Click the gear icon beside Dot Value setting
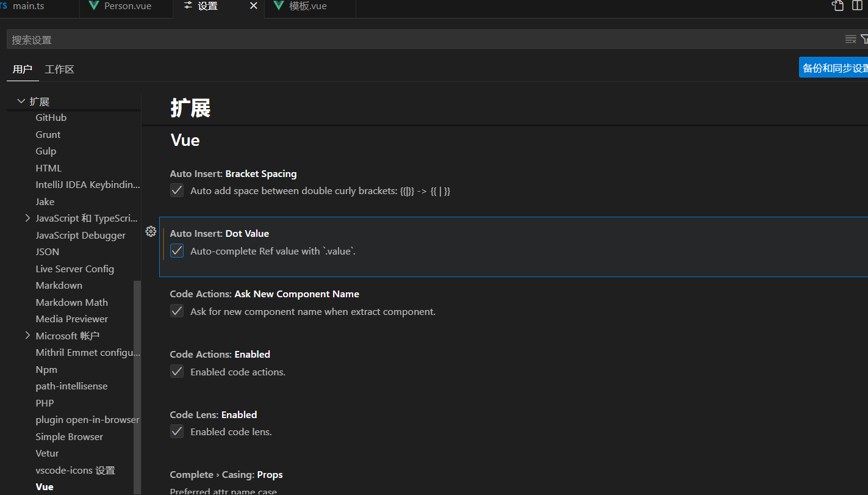Screen dimensions: 868x495 (151, 231)
